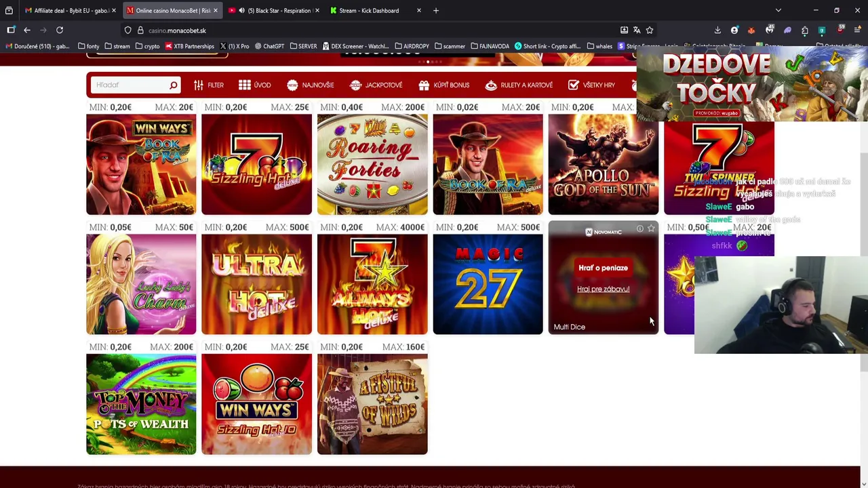Screen dimensions: 868x488
Task: Bookmark this page with the address bar star
Action: (x=650, y=30)
